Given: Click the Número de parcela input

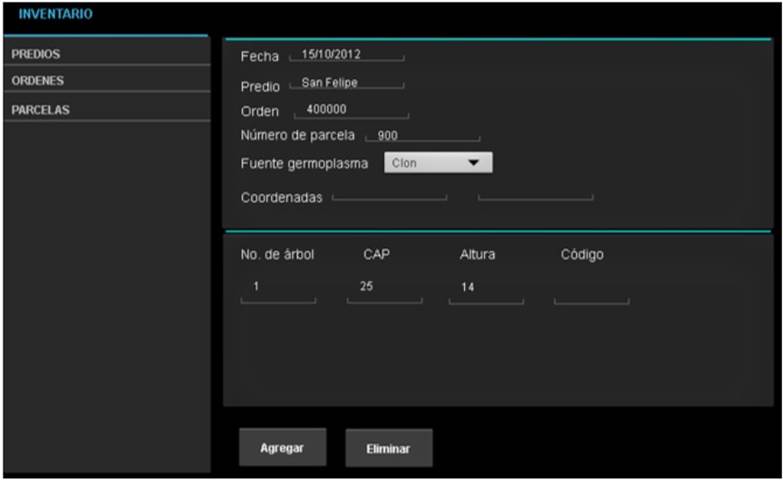Looking at the screenshot, I should 422,135.
